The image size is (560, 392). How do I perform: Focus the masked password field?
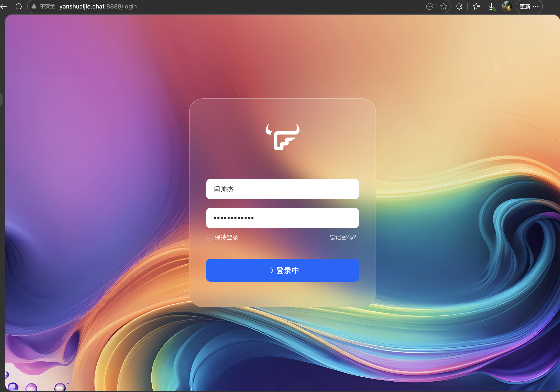coord(282,218)
